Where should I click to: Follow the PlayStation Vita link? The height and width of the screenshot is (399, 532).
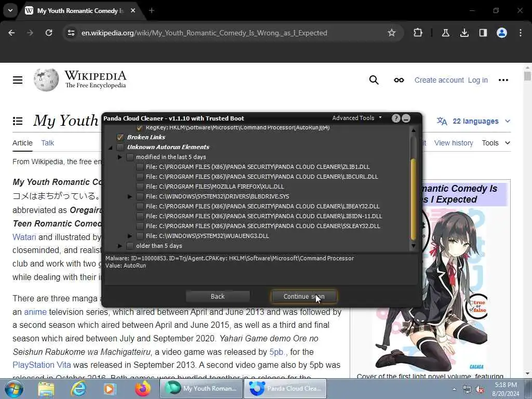(42, 365)
